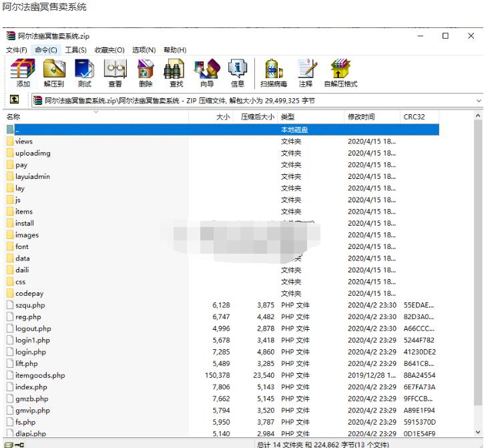Sort by 名称 column header
The height and width of the screenshot is (448, 484).
13,117
